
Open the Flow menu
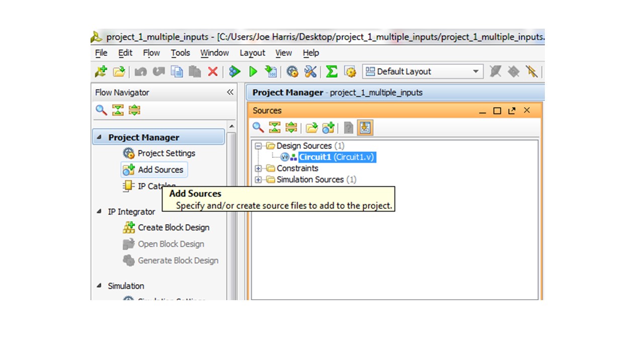[x=151, y=53]
